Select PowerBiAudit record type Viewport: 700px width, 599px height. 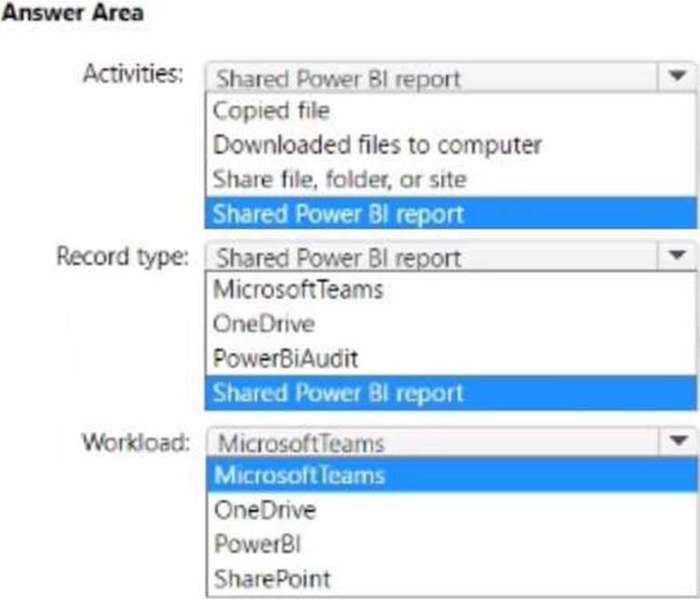[x=451, y=358]
